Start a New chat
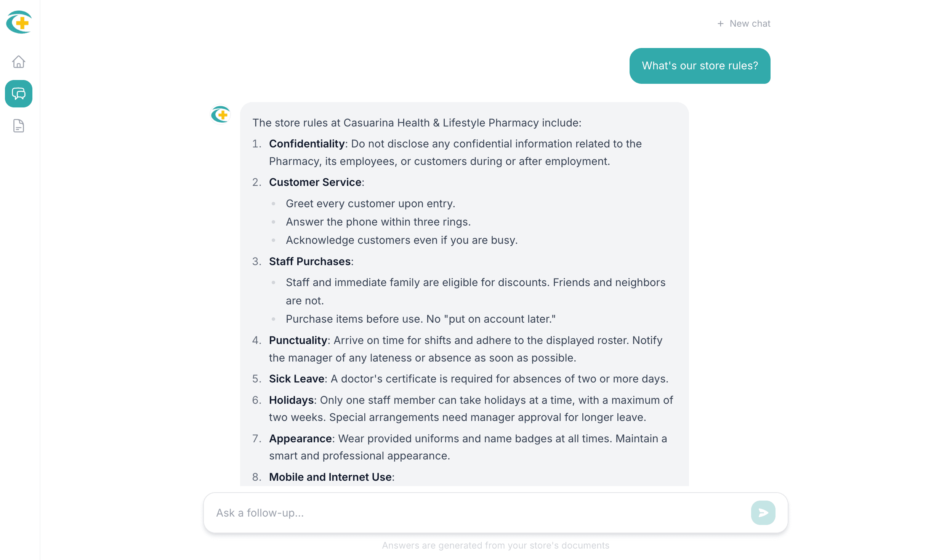 coord(744,24)
